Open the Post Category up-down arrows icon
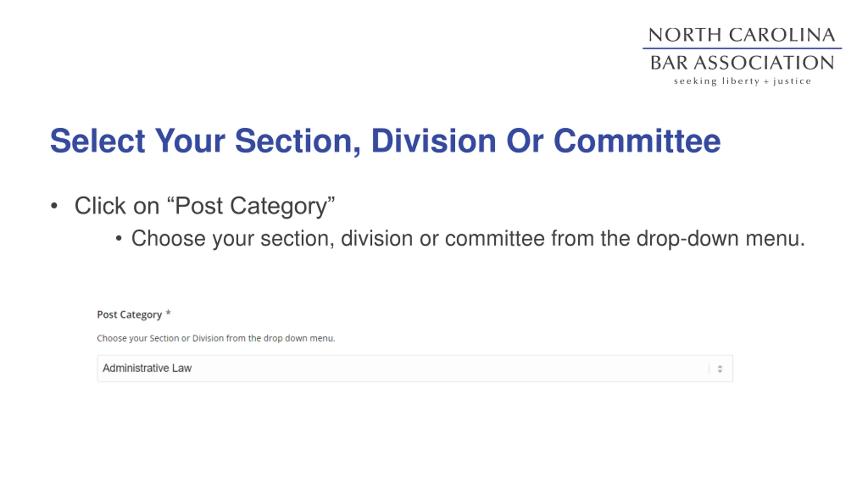868x488 pixels. [719, 368]
